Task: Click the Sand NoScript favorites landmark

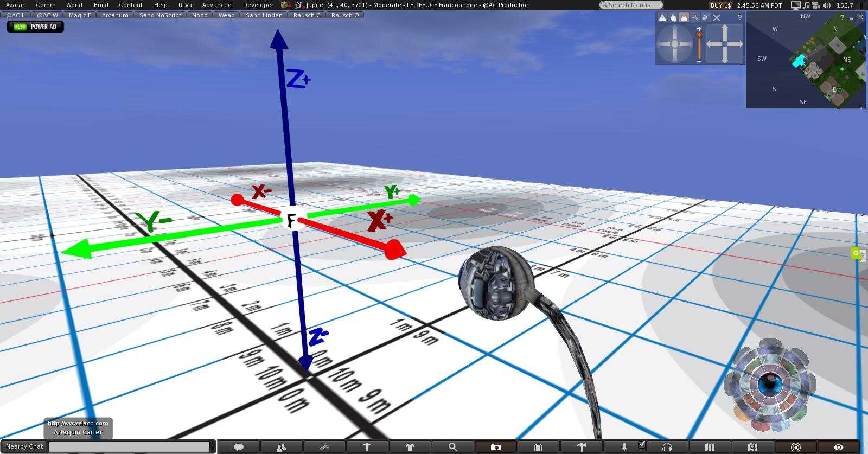Action: coord(160,15)
